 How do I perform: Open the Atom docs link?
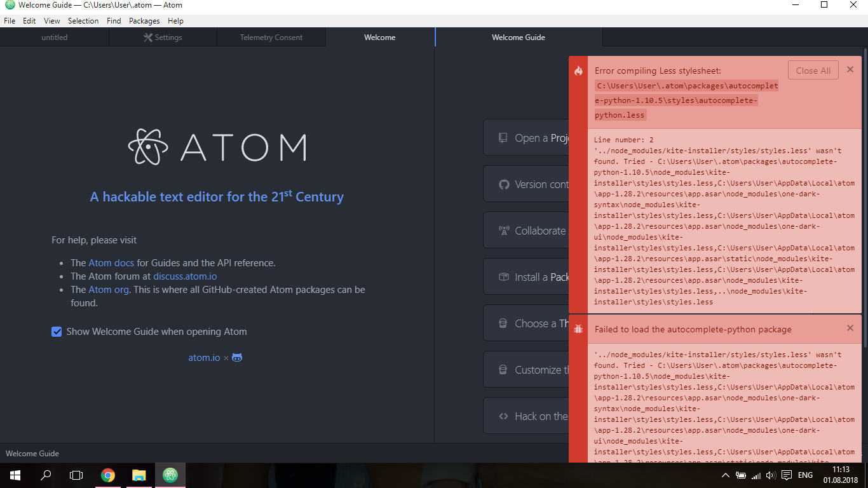coord(111,262)
